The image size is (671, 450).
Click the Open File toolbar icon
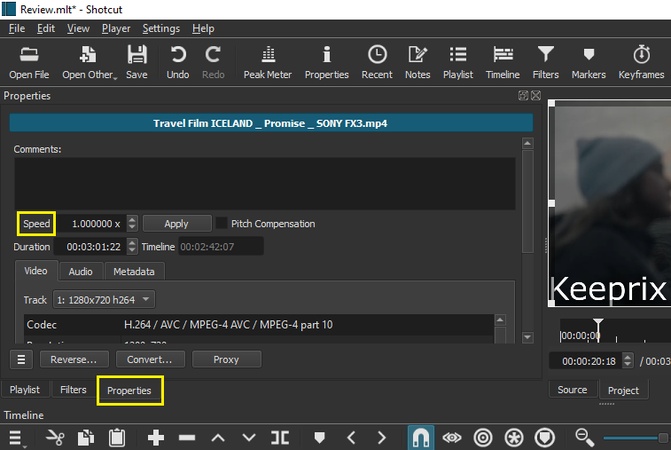click(x=29, y=62)
